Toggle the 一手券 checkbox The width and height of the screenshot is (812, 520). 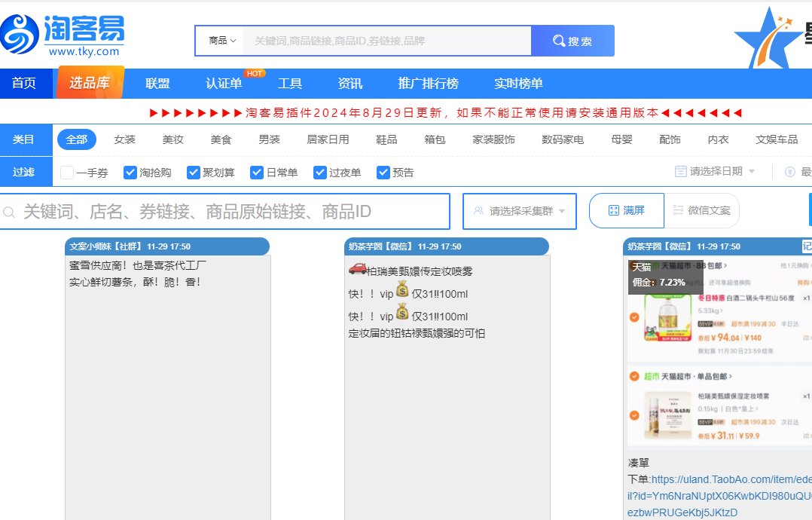[67, 173]
